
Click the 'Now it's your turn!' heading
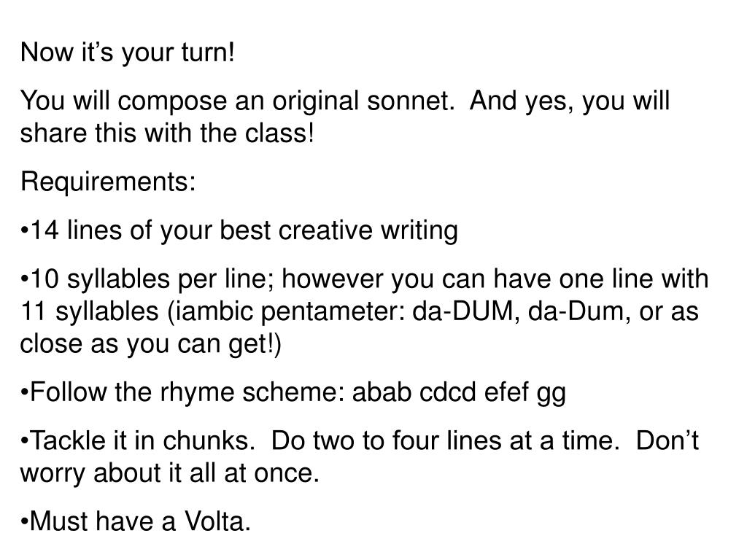pos(127,52)
